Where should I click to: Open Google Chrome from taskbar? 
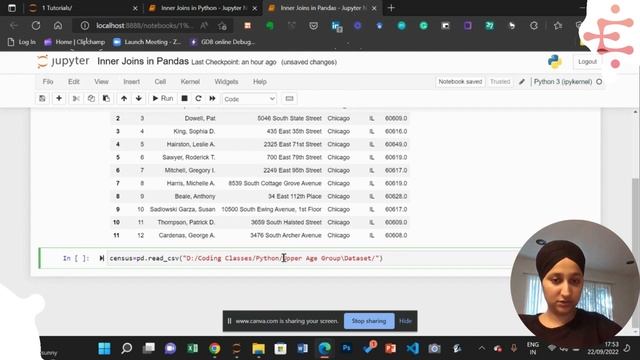coord(214,349)
